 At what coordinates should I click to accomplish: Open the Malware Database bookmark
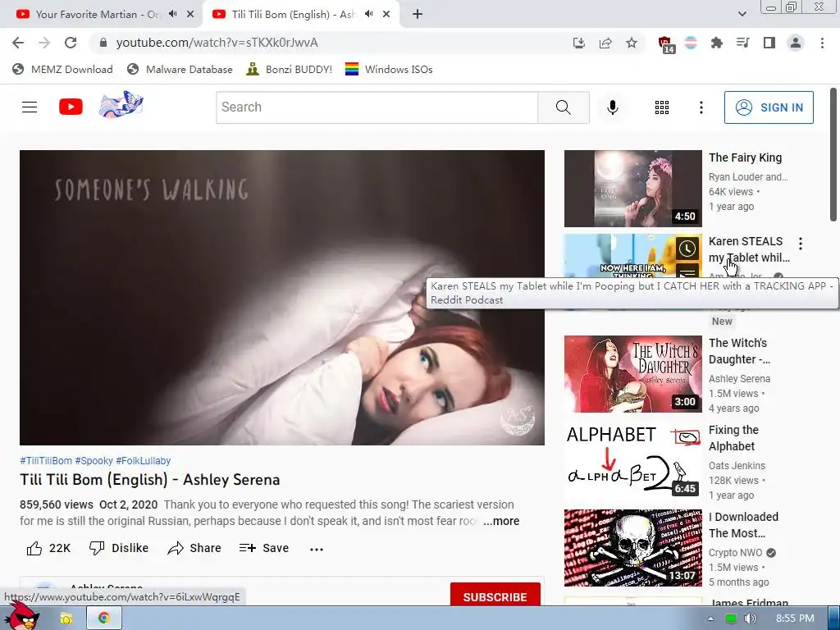180,69
